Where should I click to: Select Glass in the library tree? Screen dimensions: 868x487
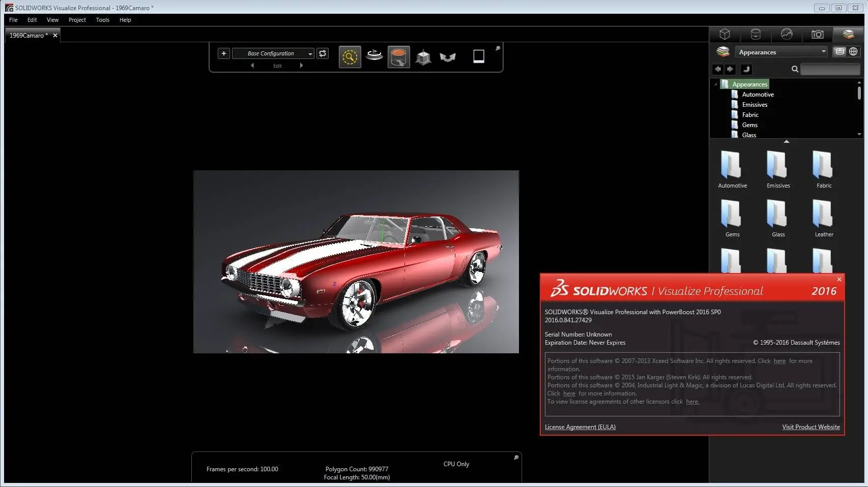click(x=749, y=135)
